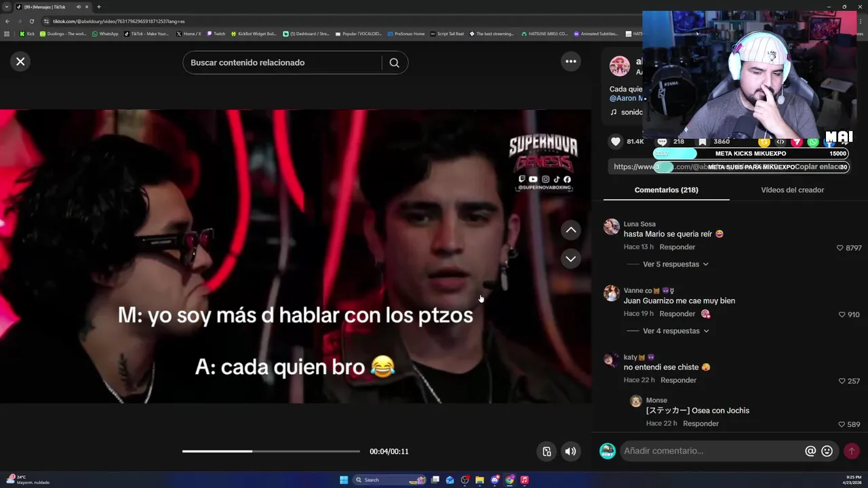Open the Kick bookmark
The width and height of the screenshot is (868, 488).
point(27,33)
